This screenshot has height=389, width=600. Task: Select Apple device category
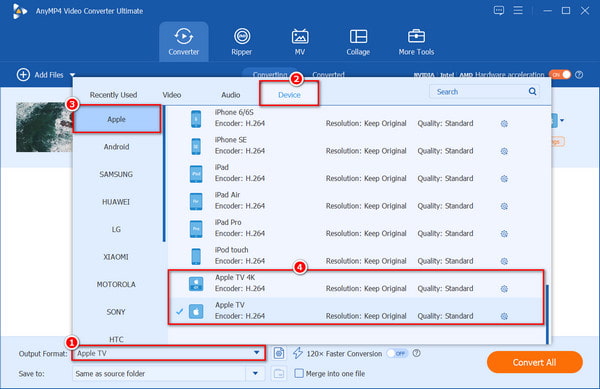coord(116,119)
